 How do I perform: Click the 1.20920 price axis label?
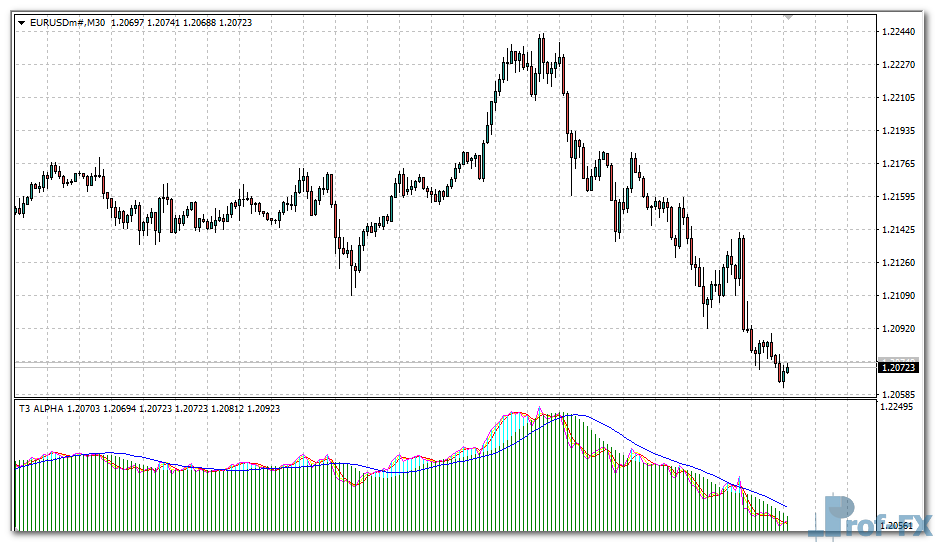(898, 328)
